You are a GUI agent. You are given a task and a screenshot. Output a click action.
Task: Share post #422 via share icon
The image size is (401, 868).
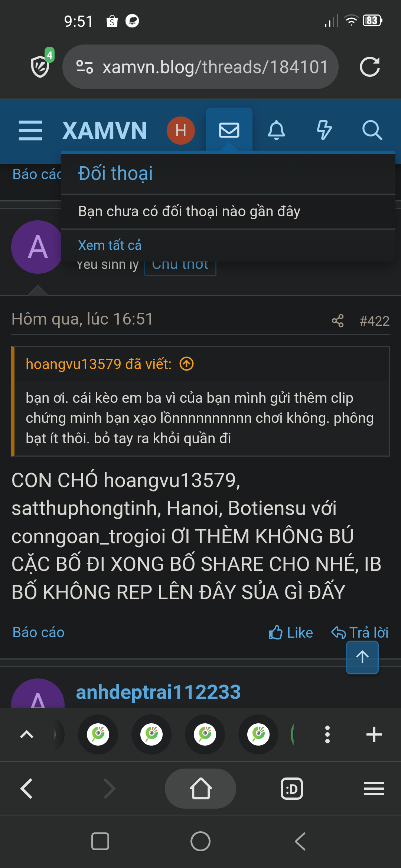pyautogui.click(x=338, y=321)
